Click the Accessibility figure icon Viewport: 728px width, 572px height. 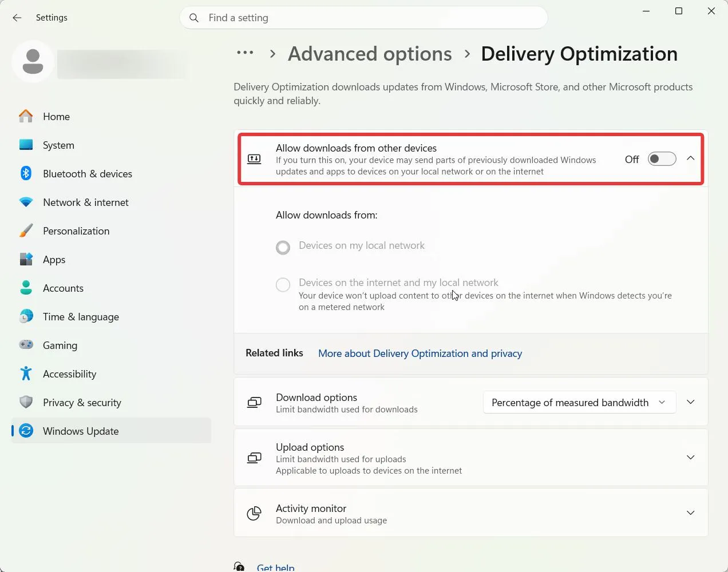coord(26,374)
